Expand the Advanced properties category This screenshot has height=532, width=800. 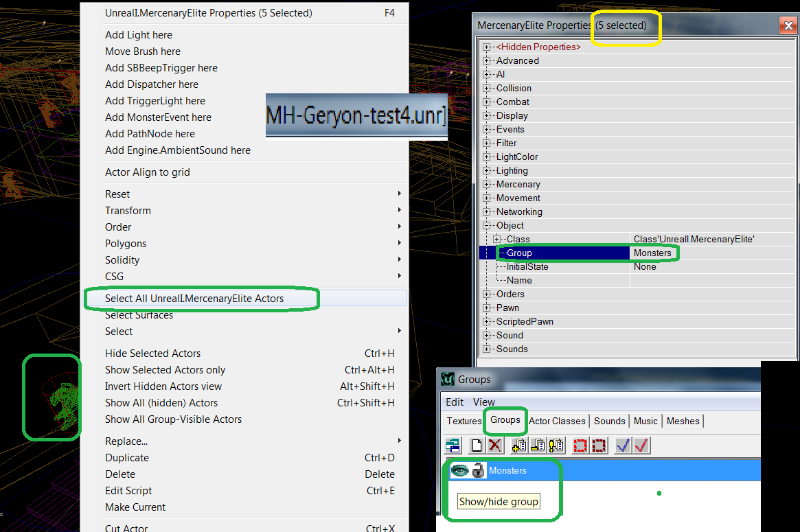486,60
